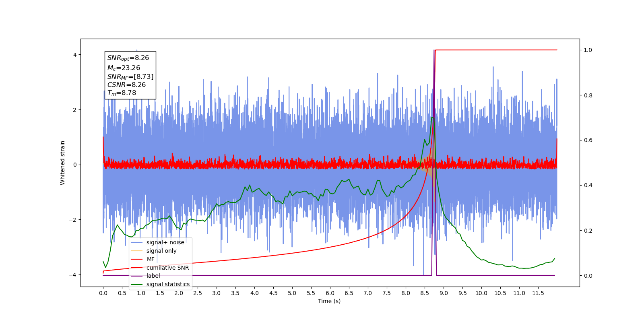
Task: Click the 9.0 tick on time axis
Action: point(444,293)
